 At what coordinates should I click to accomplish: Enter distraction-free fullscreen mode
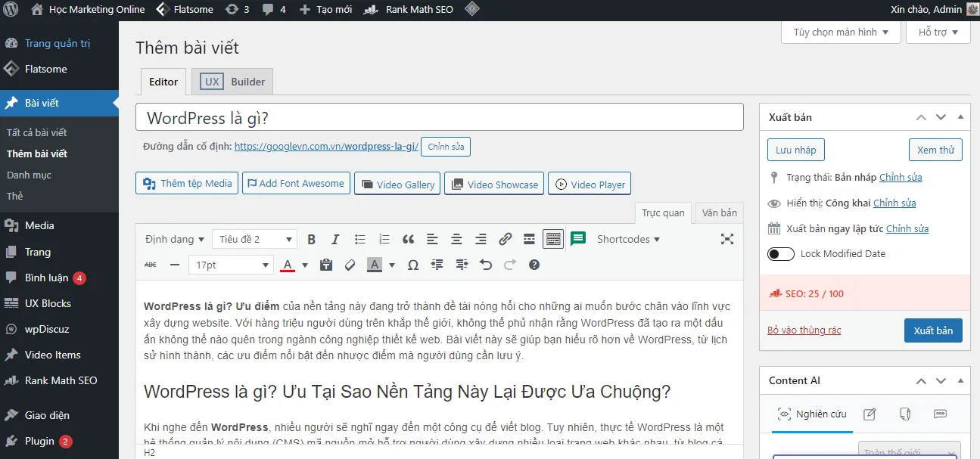tap(726, 239)
